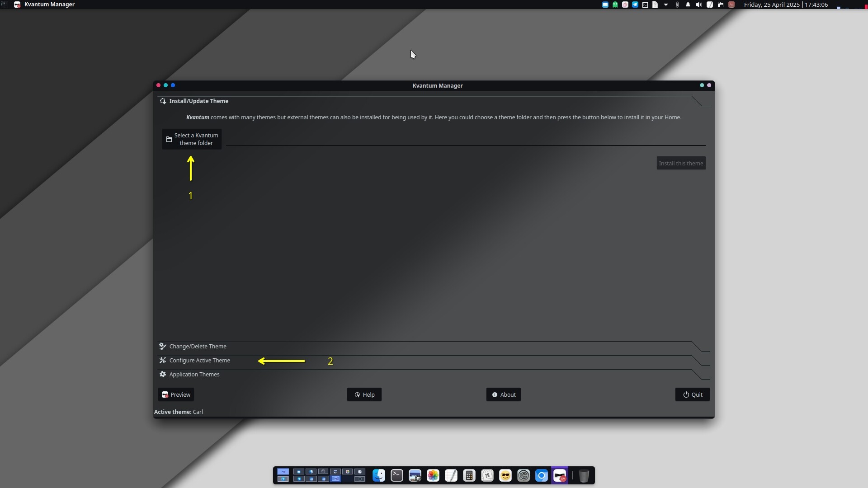Click the volume speaker icon in tray

[698, 5]
